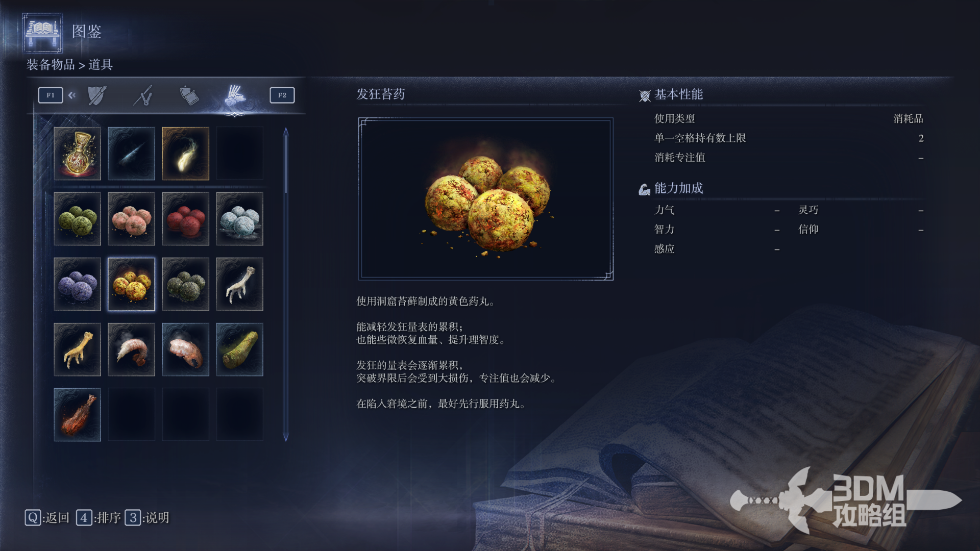Click the F1 previous category button

tap(51, 95)
